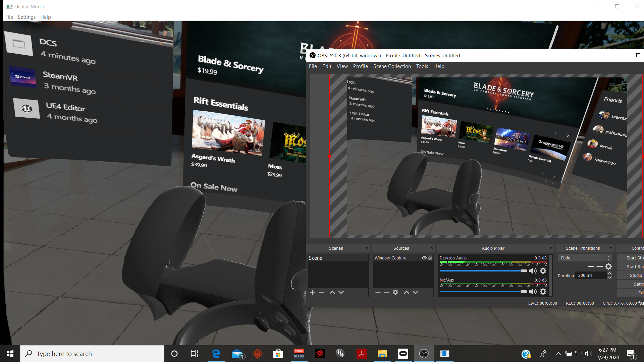Click Start Streaming button

[631, 258]
